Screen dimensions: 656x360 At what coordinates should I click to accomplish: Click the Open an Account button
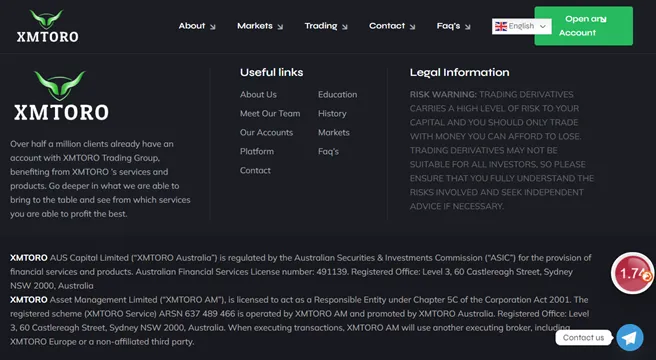pyautogui.click(x=584, y=26)
